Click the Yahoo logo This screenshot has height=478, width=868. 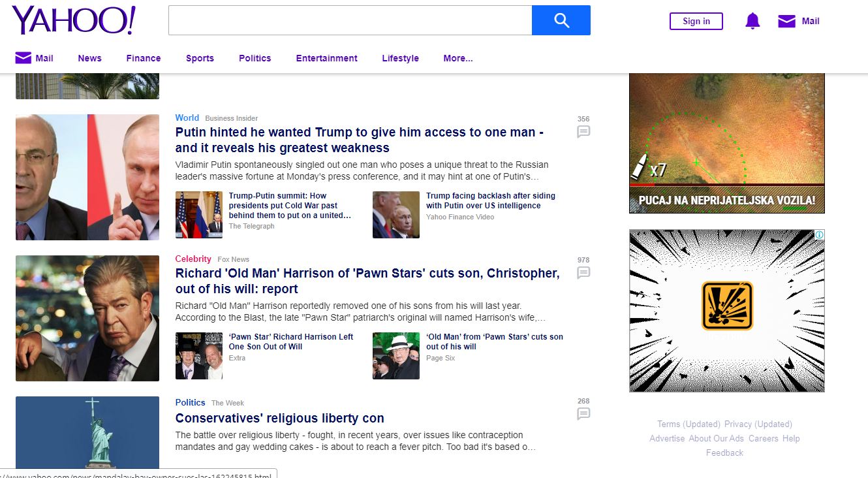[74, 20]
